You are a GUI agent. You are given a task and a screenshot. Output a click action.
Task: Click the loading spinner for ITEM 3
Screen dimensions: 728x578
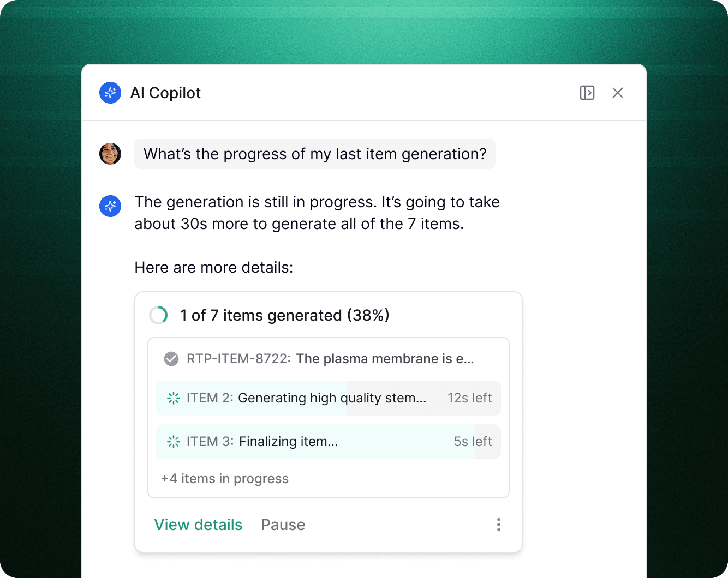pos(174,442)
